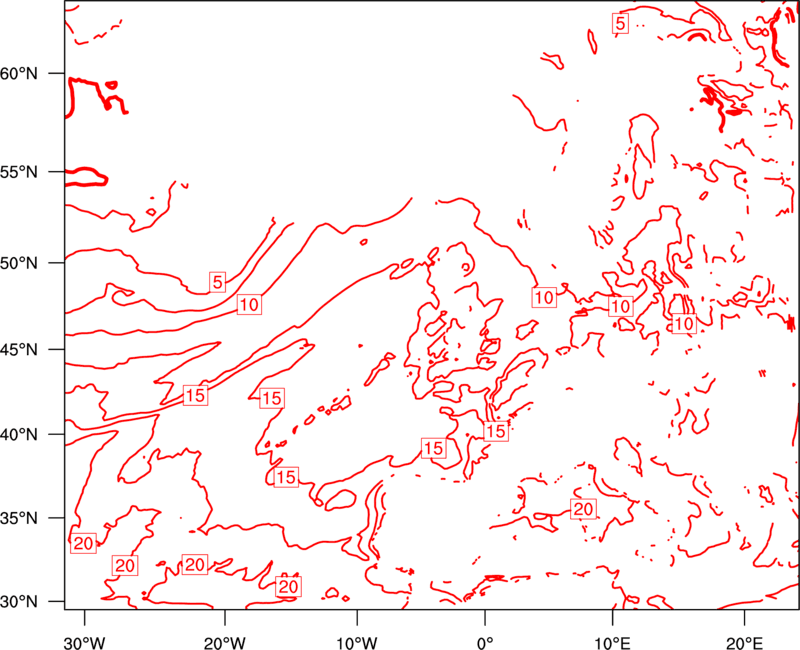Click contour label 15 near 4°W, 39°N
The width and height of the screenshot is (800, 650).
pyautogui.click(x=434, y=448)
